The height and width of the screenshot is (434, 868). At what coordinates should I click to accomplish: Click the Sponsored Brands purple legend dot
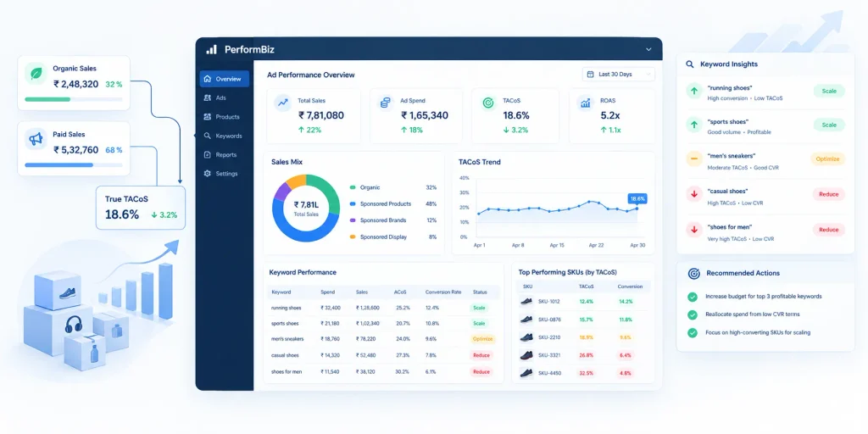pyautogui.click(x=353, y=220)
